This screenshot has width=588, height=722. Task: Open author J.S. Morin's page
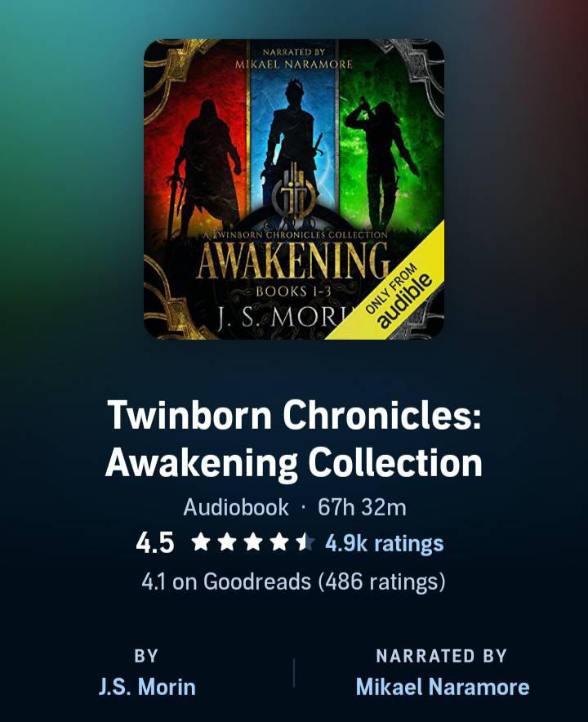click(147, 687)
